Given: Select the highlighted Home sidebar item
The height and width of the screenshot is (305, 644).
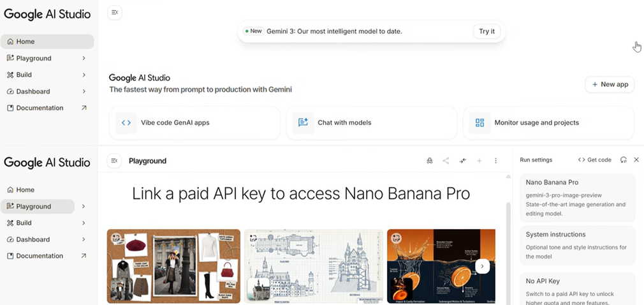Looking at the screenshot, I should [47, 41].
